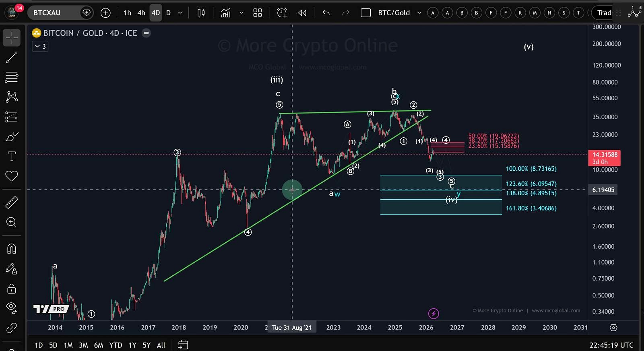Screen dimensions: 644x351
Task: Expand the timeframe interval dropdown
Action: tap(180, 13)
